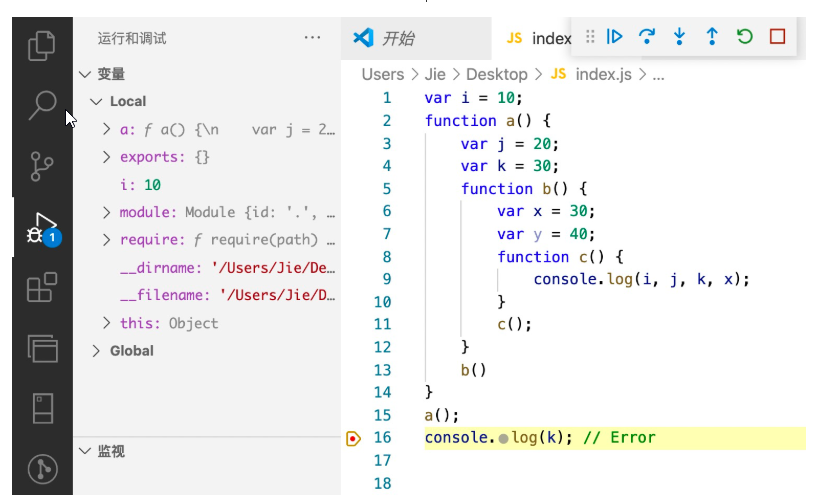Click the Jie breadcrumb
Image resolution: width=823 pixels, height=504 pixels.
(x=435, y=75)
